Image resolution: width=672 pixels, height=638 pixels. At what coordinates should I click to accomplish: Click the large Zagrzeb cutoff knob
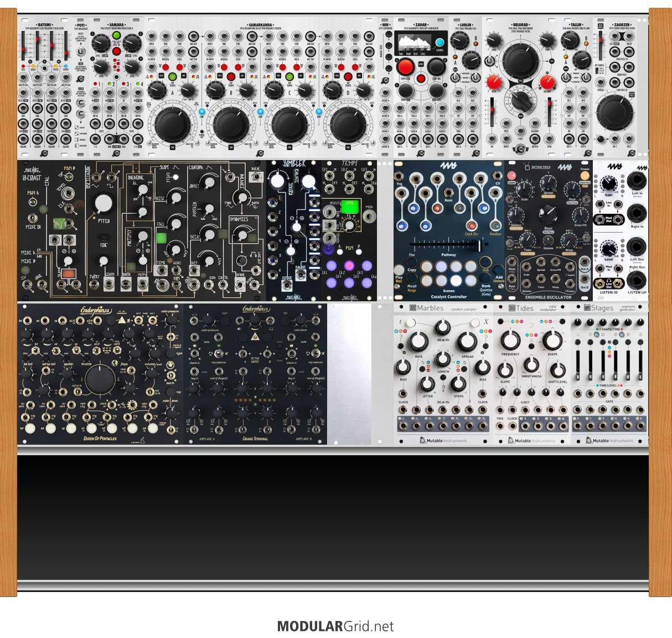coord(616,112)
